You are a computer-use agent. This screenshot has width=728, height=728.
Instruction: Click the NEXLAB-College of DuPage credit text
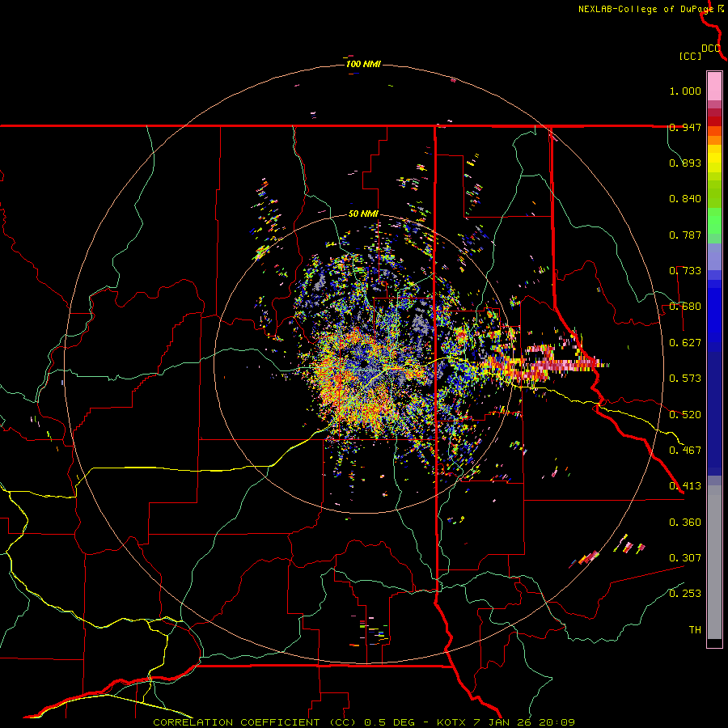(645, 9)
